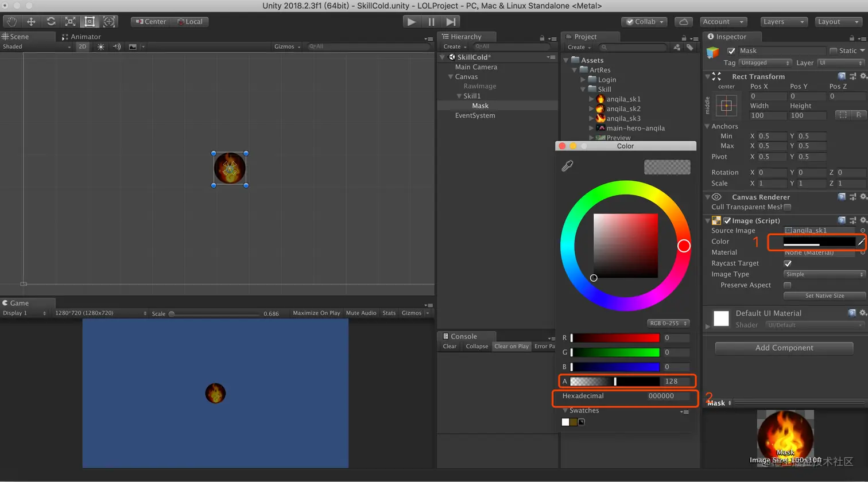The image size is (868, 482).
Task: Open Canvas Renderer gear settings menu
Action: pyautogui.click(x=863, y=197)
